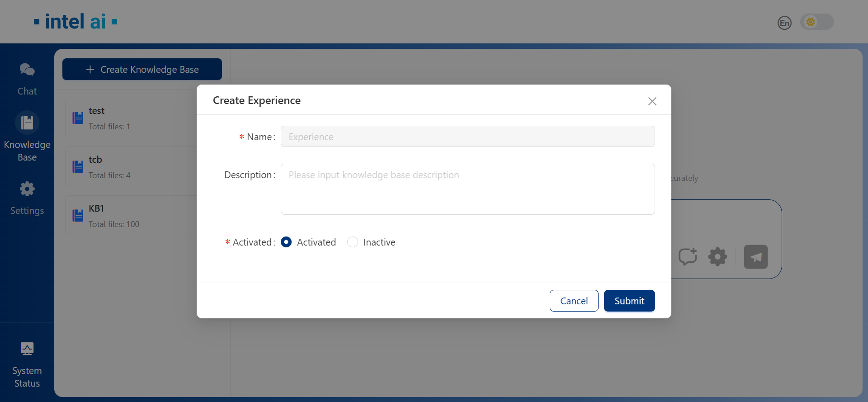Viewport: 868px width, 402px height.
Task: Click the Submit button
Action: [629, 301]
